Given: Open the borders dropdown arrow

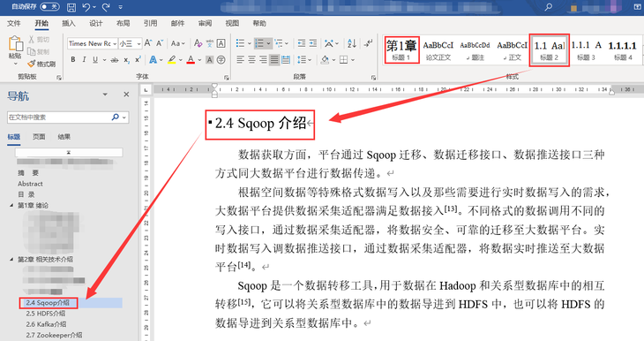Looking at the screenshot, I should (353, 60).
